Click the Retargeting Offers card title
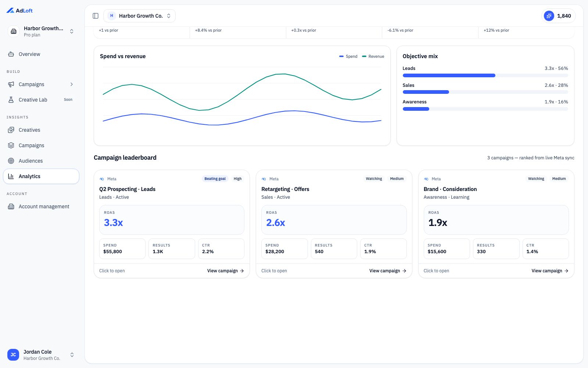 pos(285,189)
